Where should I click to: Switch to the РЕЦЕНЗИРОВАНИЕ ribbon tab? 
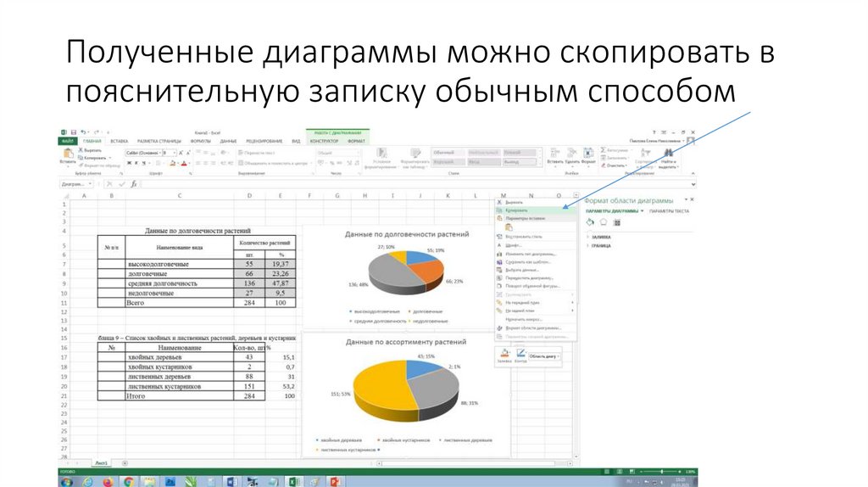264,142
